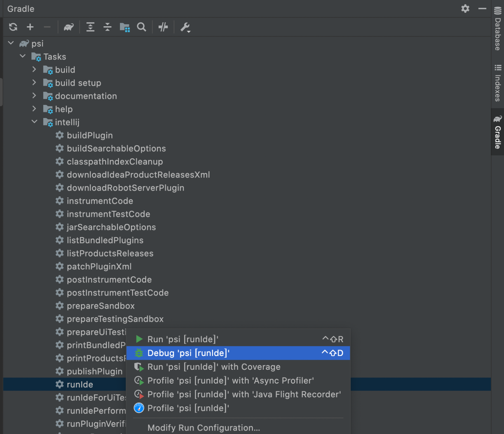Show Gradle module group settings icon

click(125, 27)
